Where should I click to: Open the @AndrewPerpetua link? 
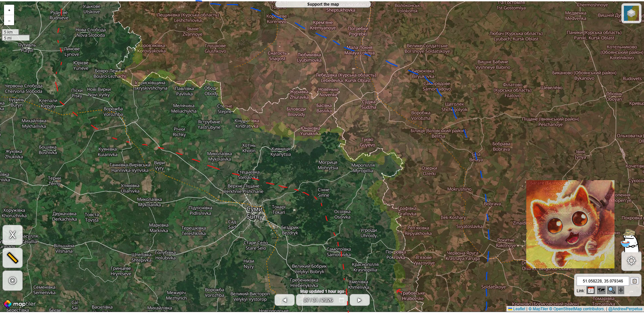tap(625, 309)
